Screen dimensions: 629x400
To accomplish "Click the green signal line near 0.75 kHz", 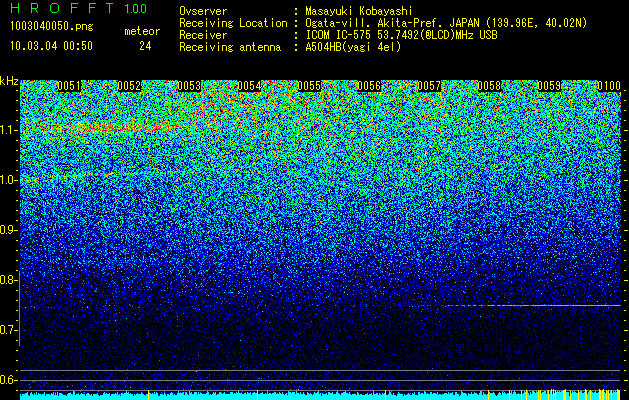I will pos(534,306).
